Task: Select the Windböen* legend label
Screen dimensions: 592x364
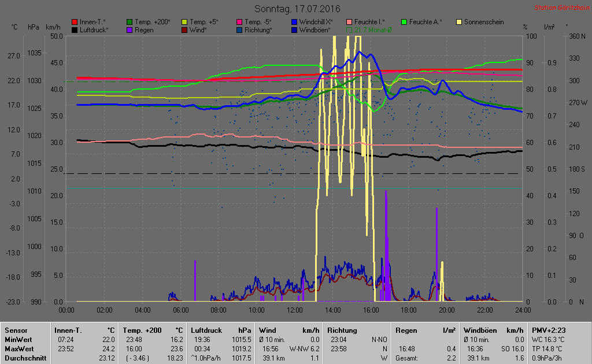Action: (315, 30)
